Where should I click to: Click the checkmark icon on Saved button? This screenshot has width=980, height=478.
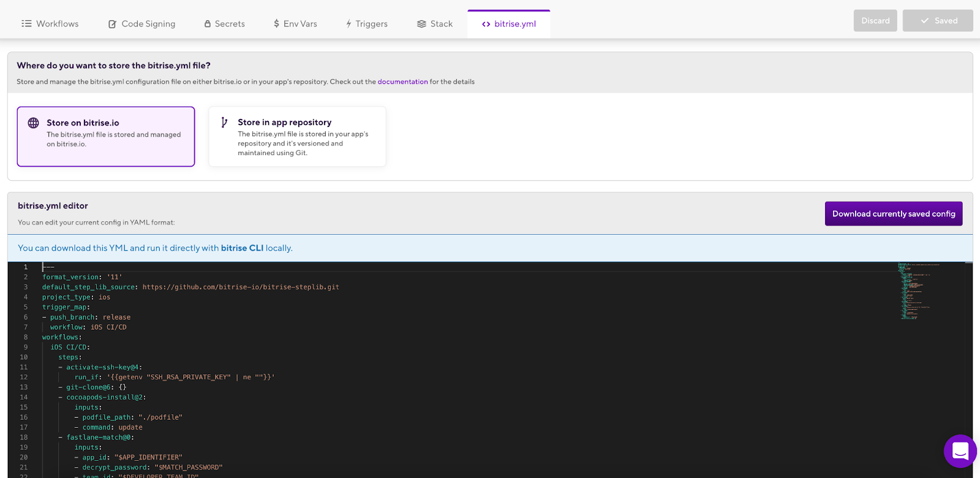point(925,21)
